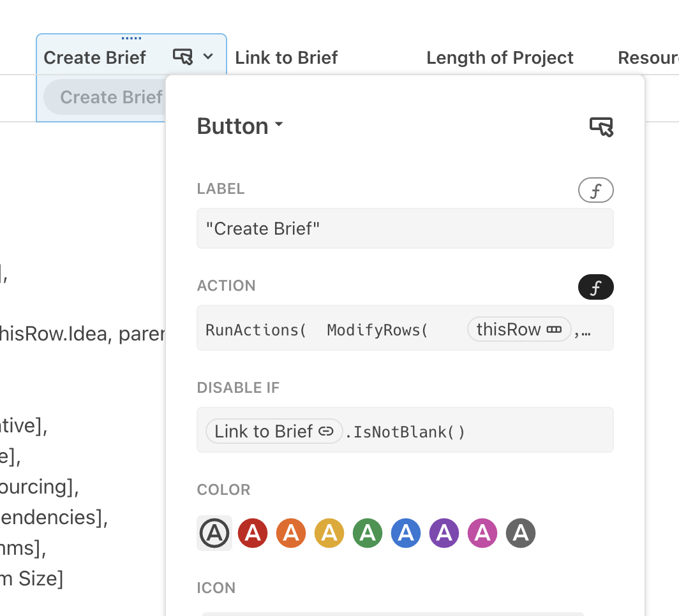Choose the blue button color

click(x=406, y=533)
